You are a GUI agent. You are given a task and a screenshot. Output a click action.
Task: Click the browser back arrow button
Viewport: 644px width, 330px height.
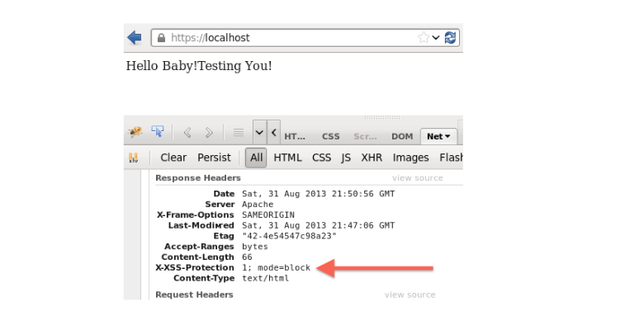(x=135, y=38)
